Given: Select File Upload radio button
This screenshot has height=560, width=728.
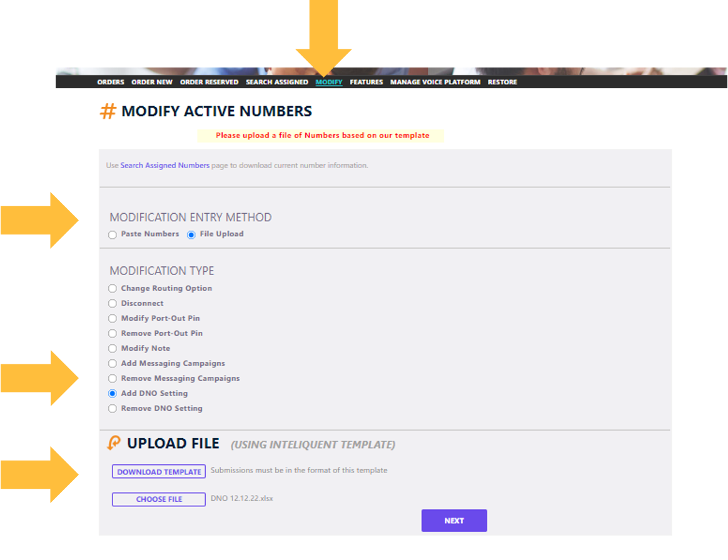Looking at the screenshot, I should pos(191,235).
